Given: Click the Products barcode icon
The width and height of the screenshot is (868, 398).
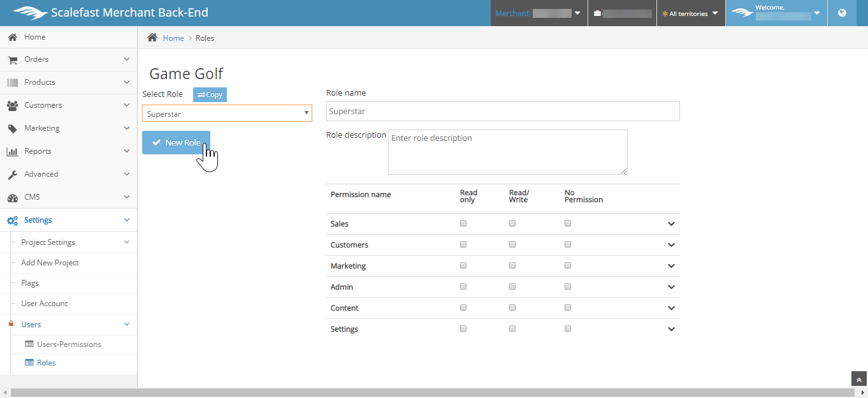Looking at the screenshot, I should pos(12,82).
